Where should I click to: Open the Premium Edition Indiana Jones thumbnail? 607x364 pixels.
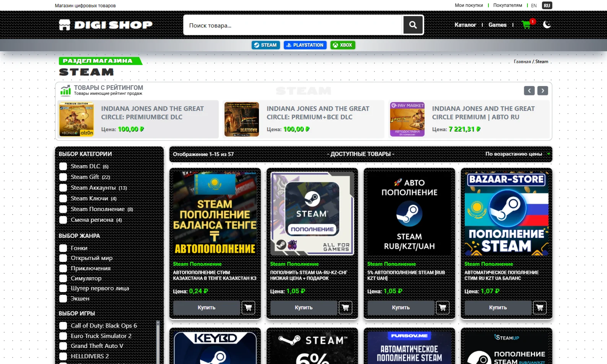[76, 119]
